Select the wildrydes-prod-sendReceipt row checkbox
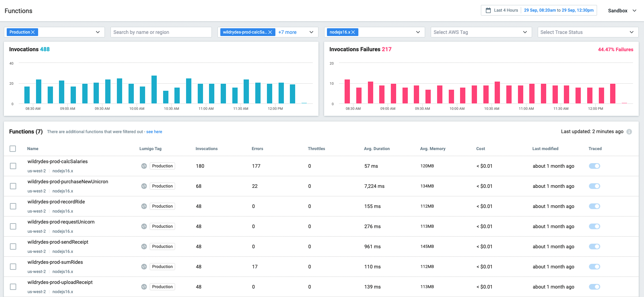 pos(13,246)
